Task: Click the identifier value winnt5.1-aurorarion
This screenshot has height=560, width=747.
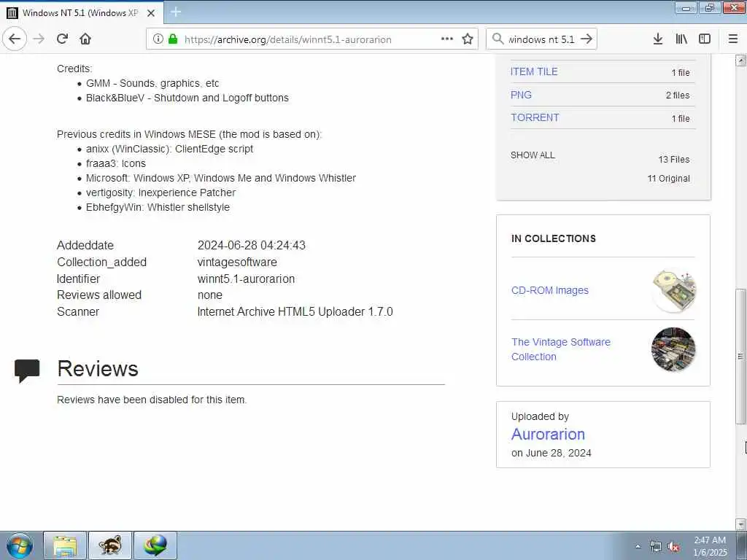Action: pyautogui.click(x=246, y=279)
